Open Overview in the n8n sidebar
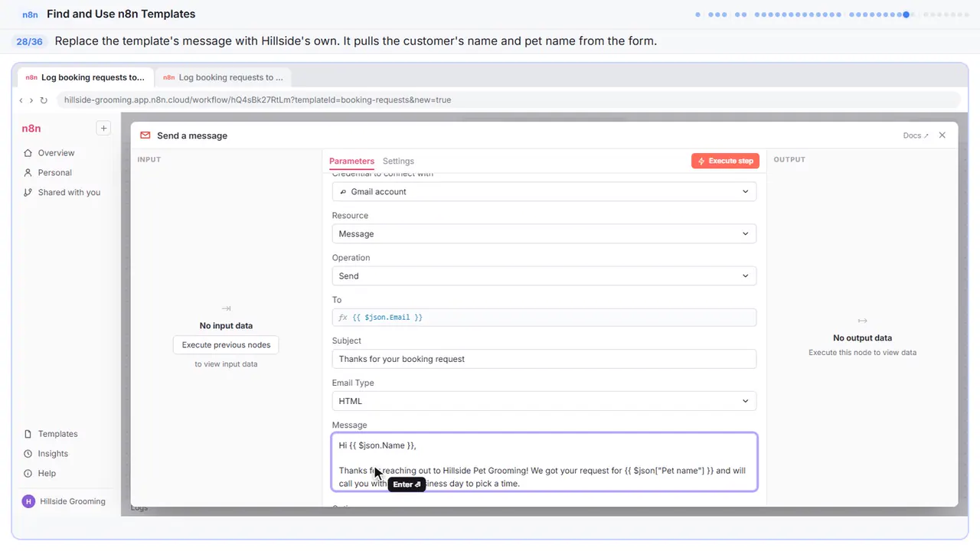The image size is (980, 551). click(x=56, y=153)
